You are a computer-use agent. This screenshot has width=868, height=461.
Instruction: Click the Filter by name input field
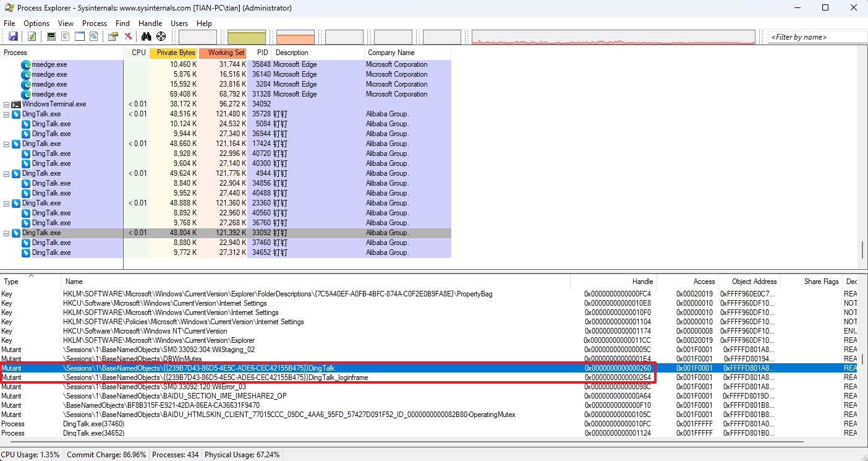point(817,37)
